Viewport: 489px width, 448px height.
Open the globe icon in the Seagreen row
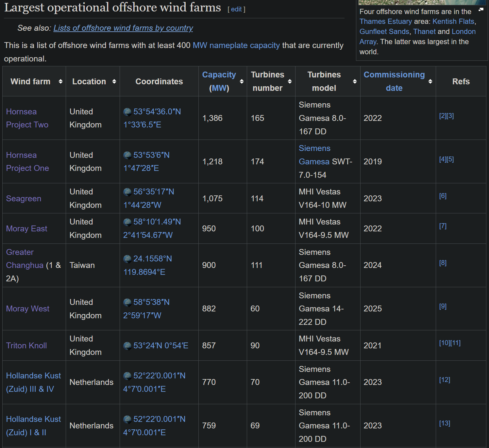(x=127, y=192)
